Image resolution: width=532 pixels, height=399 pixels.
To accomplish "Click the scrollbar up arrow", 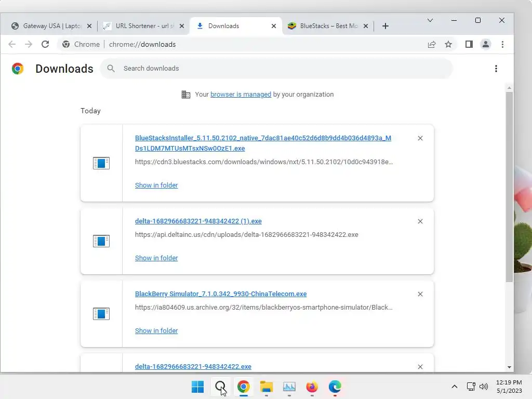I will (x=509, y=88).
